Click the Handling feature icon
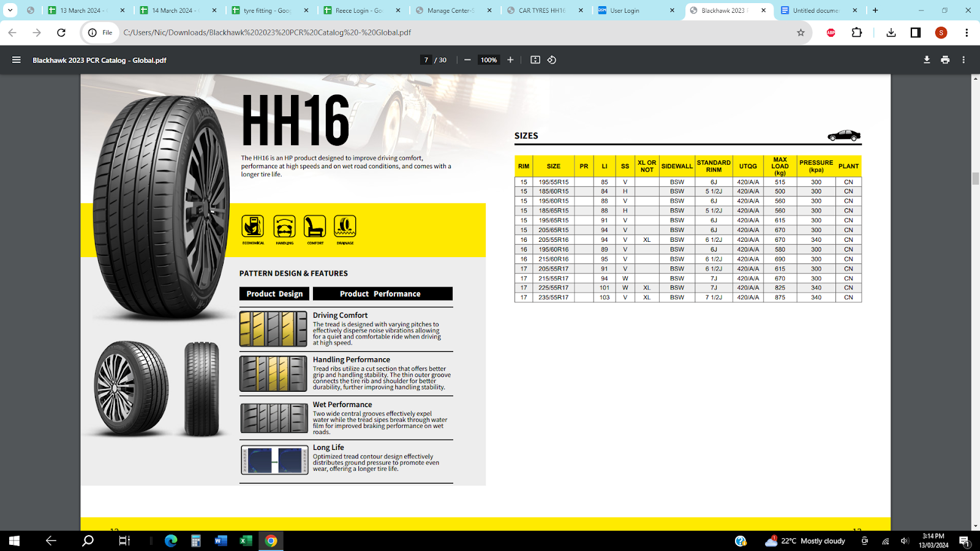 284,229
